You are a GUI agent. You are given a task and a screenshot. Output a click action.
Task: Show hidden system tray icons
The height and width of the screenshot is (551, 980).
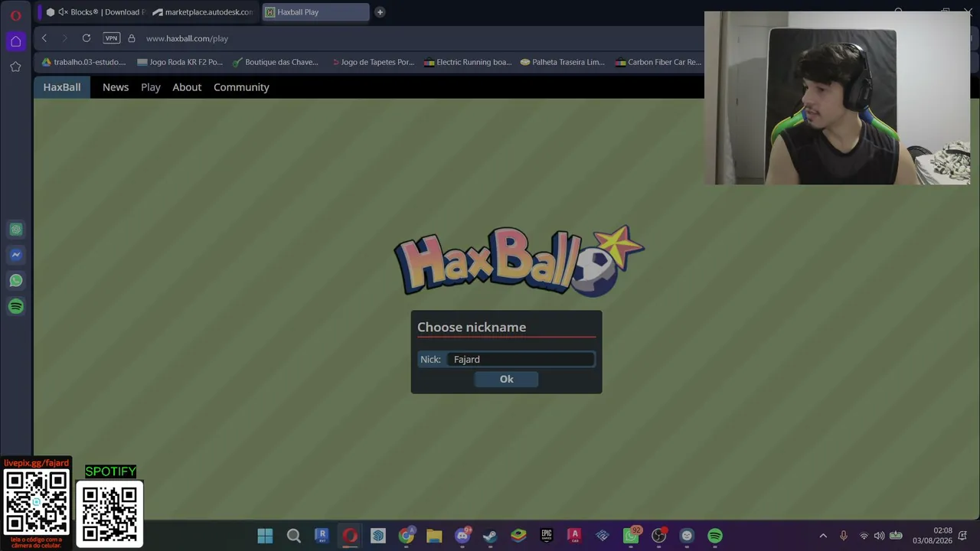pos(823,536)
